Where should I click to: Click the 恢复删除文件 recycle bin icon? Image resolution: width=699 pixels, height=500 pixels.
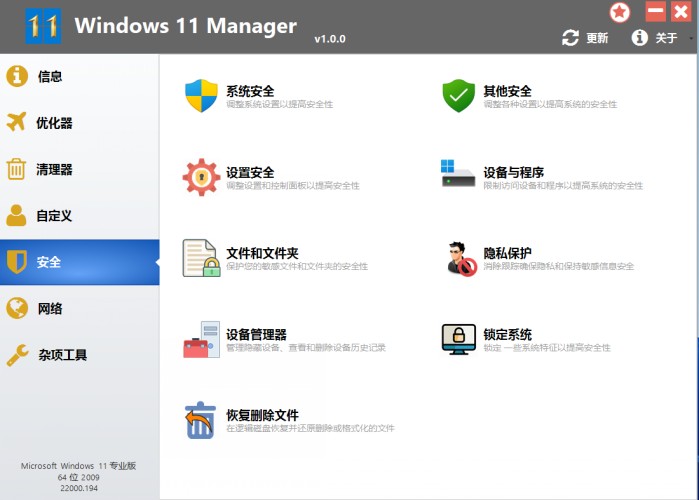click(x=201, y=420)
